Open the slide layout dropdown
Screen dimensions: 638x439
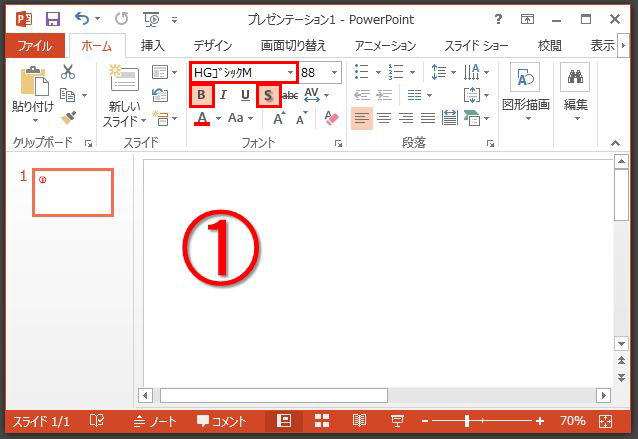pyautogui.click(x=164, y=72)
